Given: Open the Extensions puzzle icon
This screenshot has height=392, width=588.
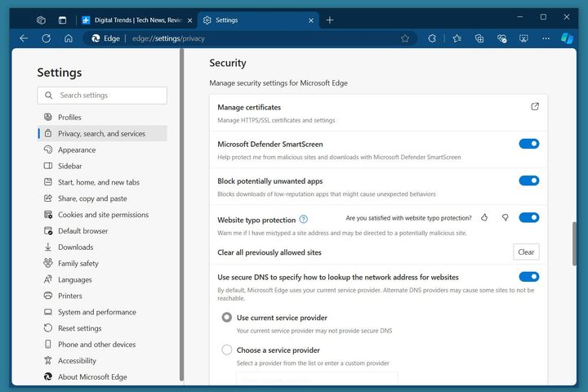Looking at the screenshot, I should 432,38.
